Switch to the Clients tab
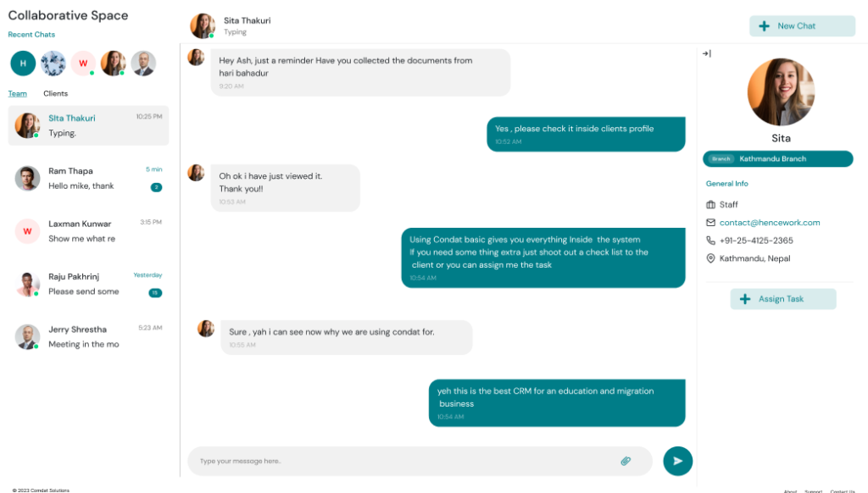This screenshot has height=493, width=868. (x=56, y=94)
